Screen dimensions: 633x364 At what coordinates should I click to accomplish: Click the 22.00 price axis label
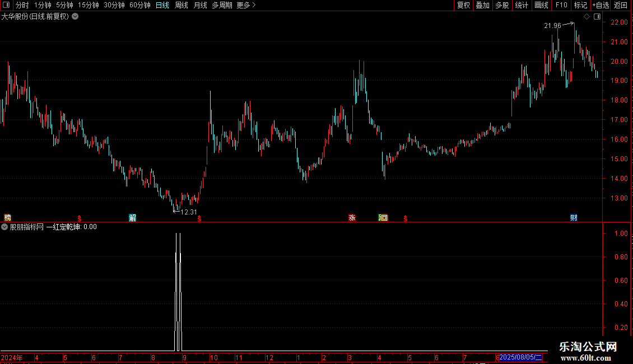[x=619, y=22]
